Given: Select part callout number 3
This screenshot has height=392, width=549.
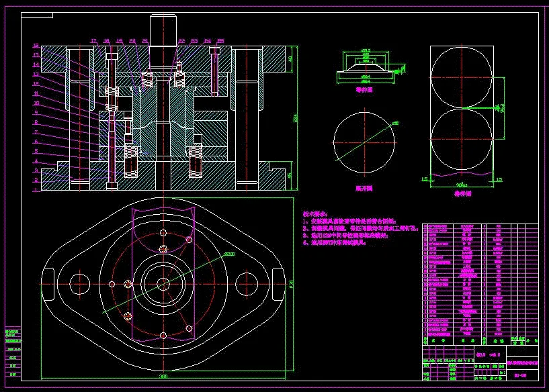Looking at the screenshot, I should 36,170.
